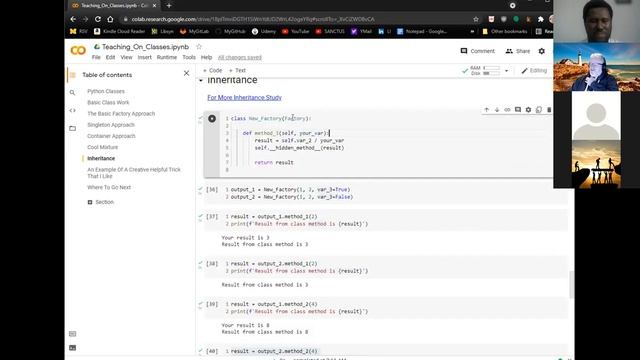Open the terminal icon at bottom-left
This screenshot has height=360, width=640.
click(73, 348)
